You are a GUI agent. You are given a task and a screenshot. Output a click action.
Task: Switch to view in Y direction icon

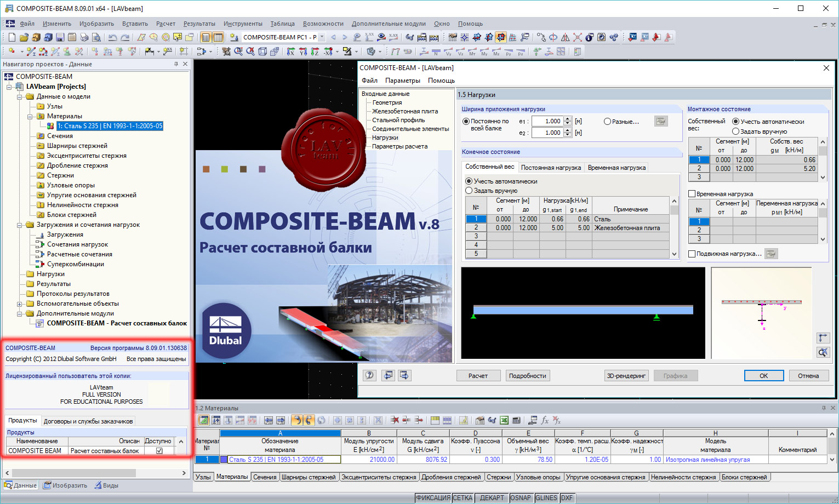(303, 51)
